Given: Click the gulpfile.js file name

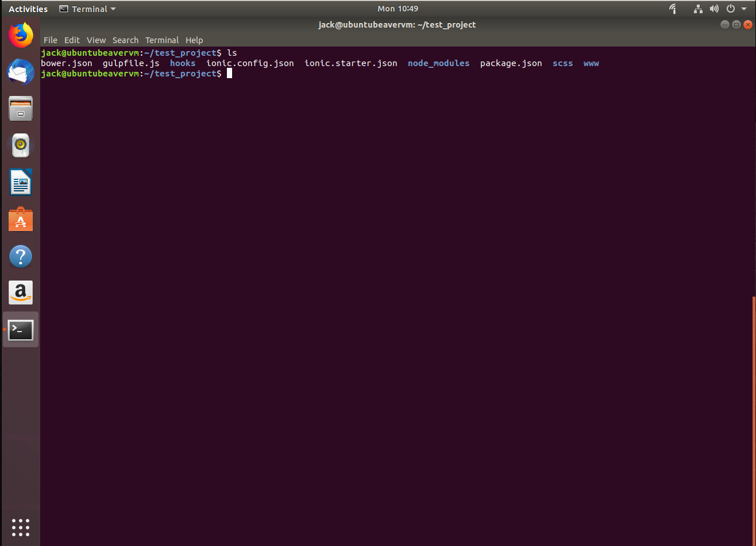Looking at the screenshot, I should pyautogui.click(x=131, y=63).
